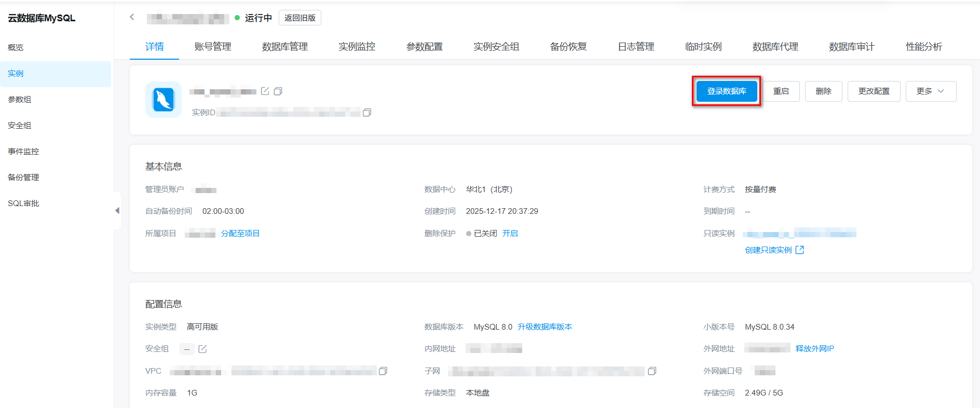The width and height of the screenshot is (980, 408).
Task: Click the 基本信息 section heading
Action: pos(164,167)
